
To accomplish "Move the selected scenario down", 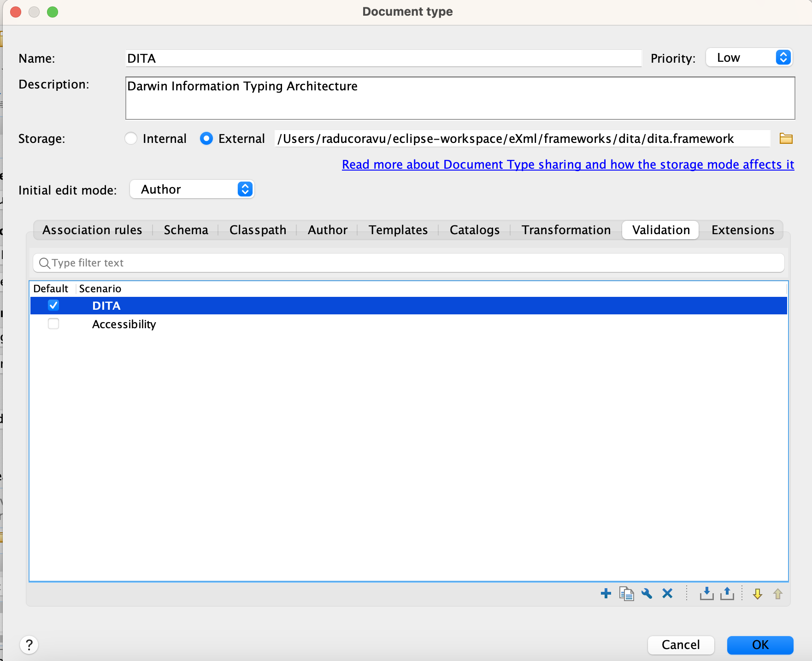I will coord(757,594).
